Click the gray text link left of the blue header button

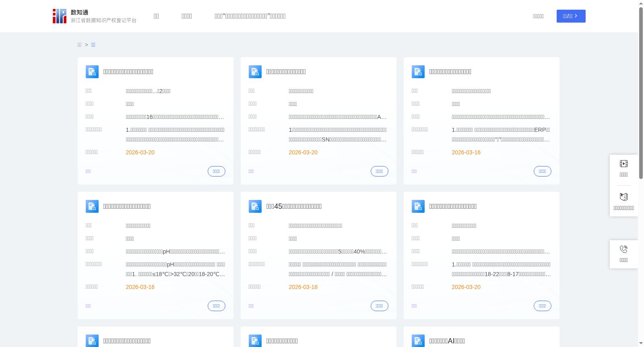(538, 16)
